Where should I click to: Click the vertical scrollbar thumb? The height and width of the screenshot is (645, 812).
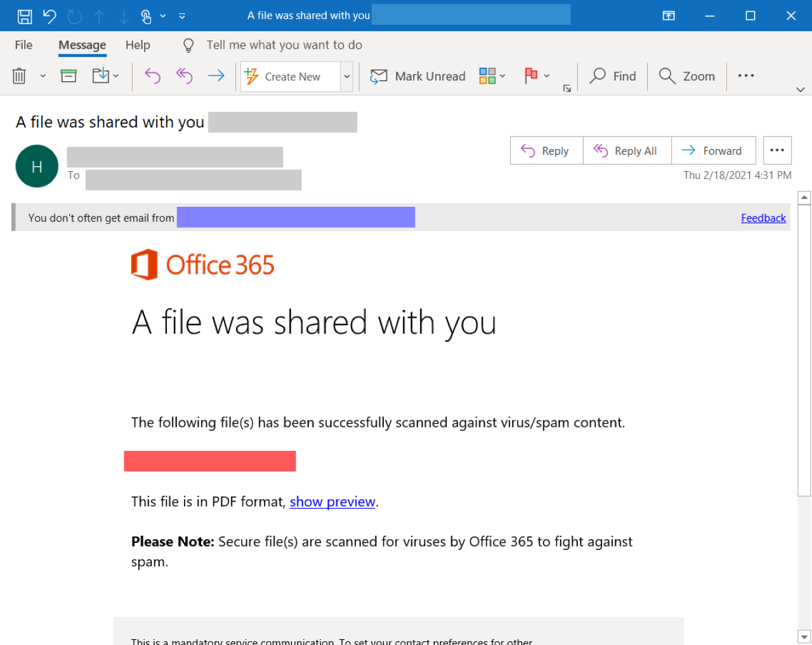[x=804, y=350]
